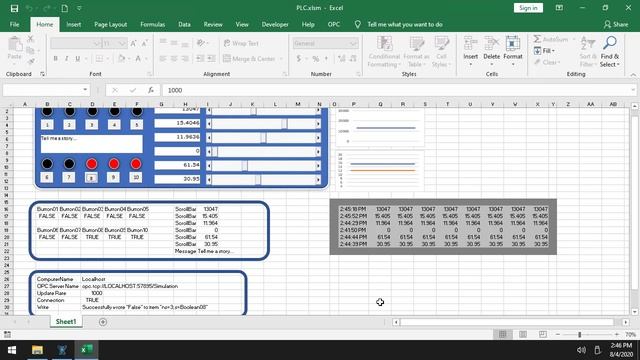Expand the Format dropdown arrow
The height and width of the screenshot is (360, 640).
(x=513, y=64)
